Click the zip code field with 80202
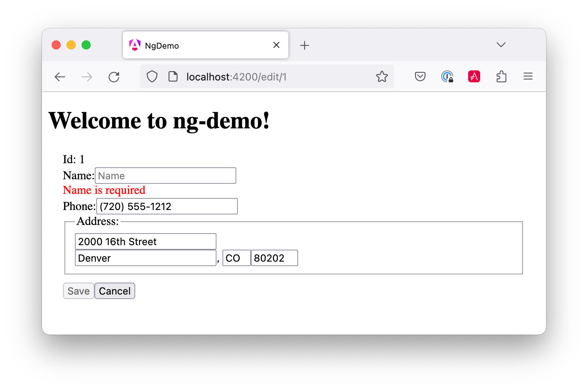Screen dimensions: 588x390 275,258
